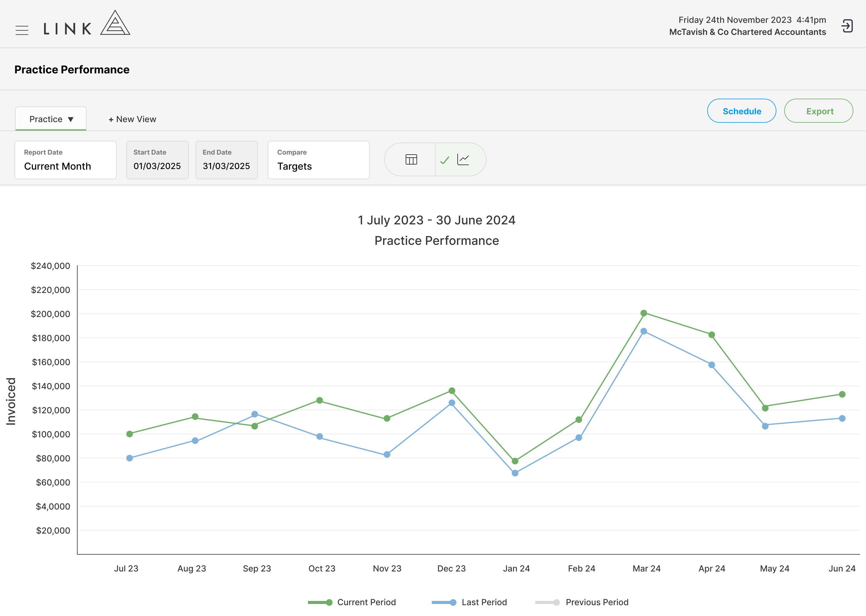This screenshot has height=616, width=866.
Task: Click Current Period point at Jun 24
Action: [x=842, y=395]
